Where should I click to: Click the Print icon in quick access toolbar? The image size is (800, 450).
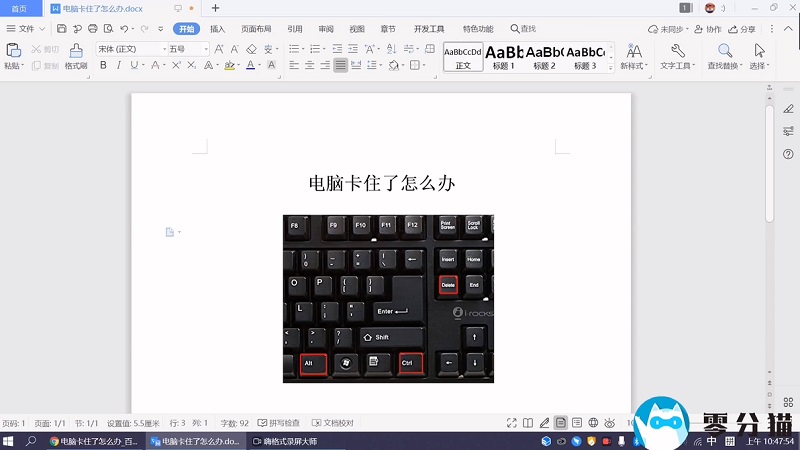pyautogui.click(x=92, y=29)
